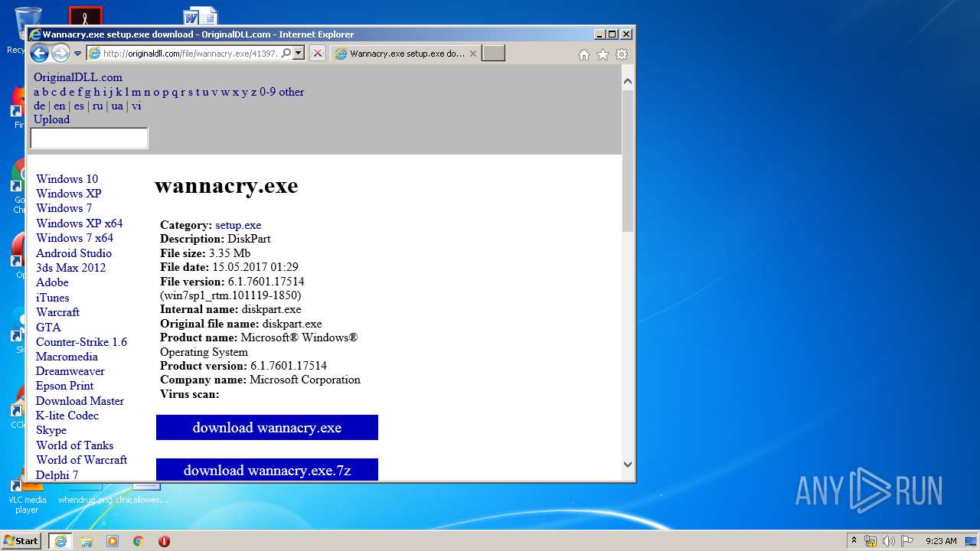Click the Internet Explorer Forward arrow button
Image resolution: width=980 pixels, height=551 pixels.
coord(60,54)
